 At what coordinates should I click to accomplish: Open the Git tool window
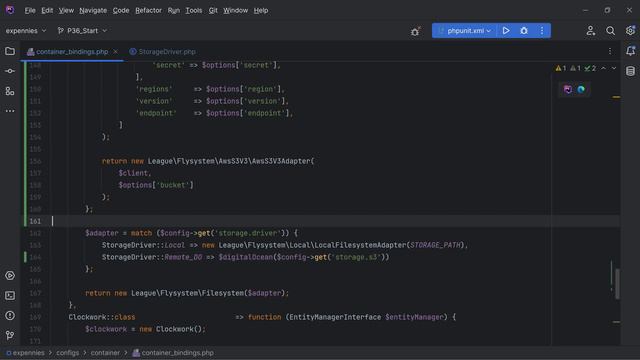pyautogui.click(x=10, y=336)
